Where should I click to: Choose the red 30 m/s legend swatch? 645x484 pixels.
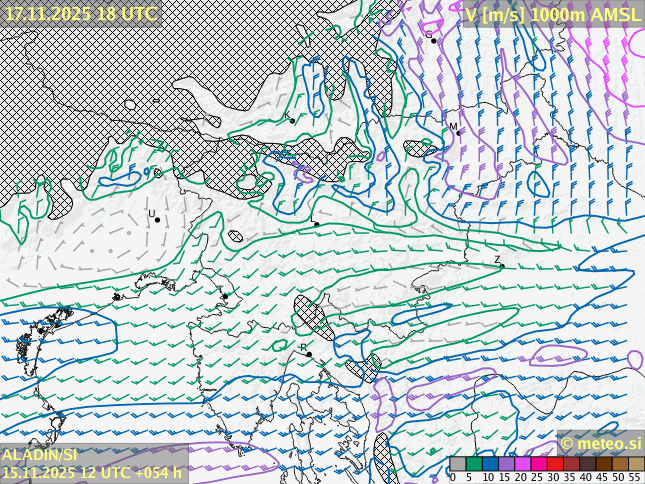(x=555, y=464)
